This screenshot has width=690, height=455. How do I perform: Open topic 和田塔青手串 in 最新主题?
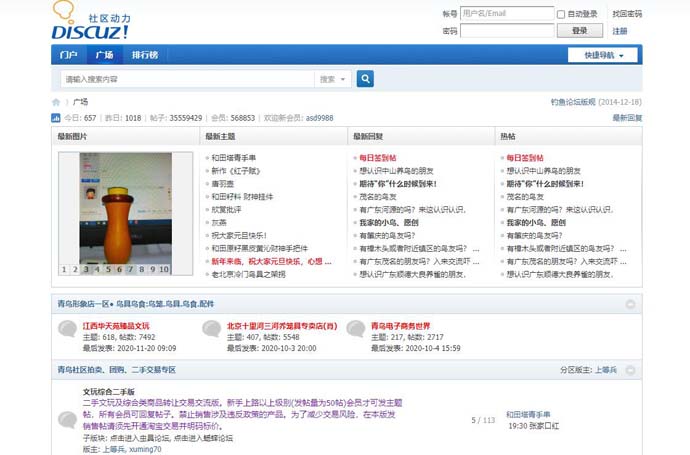(x=234, y=158)
